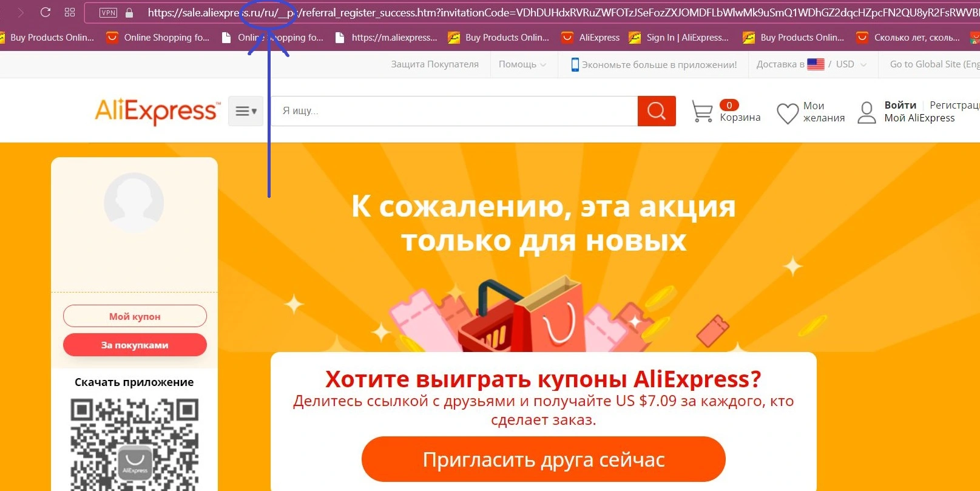The image size is (980, 491).
Task: Expand the "Помощь" dropdown menu
Action: pyautogui.click(x=522, y=64)
